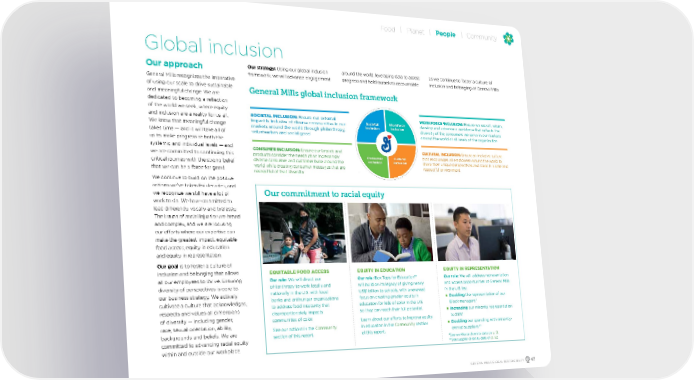Click the General Mills G logo in the wheel
The width and height of the screenshot is (694, 380).
386,143
